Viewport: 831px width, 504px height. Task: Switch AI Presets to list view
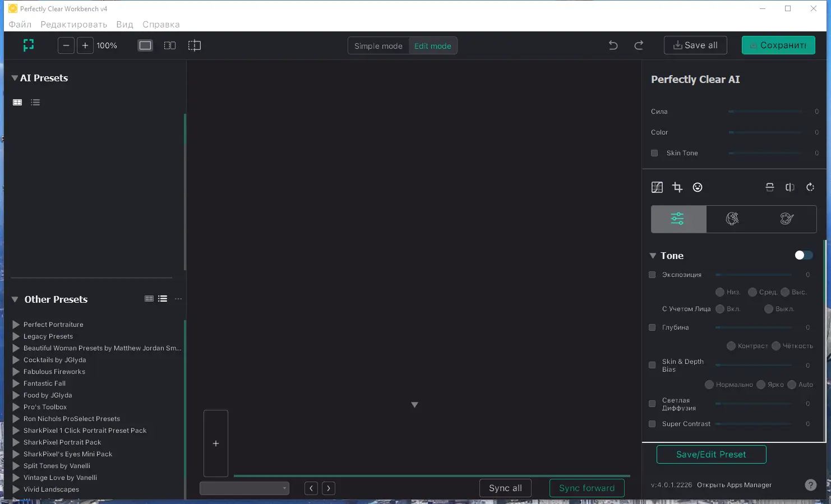pyautogui.click(x=35, y=102)
